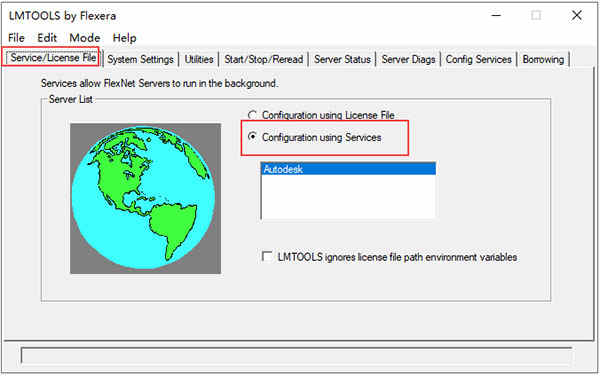The image size is (600, 376).
Task: Close the LMTOOLS by Flexera window
Action: [577, 16]
